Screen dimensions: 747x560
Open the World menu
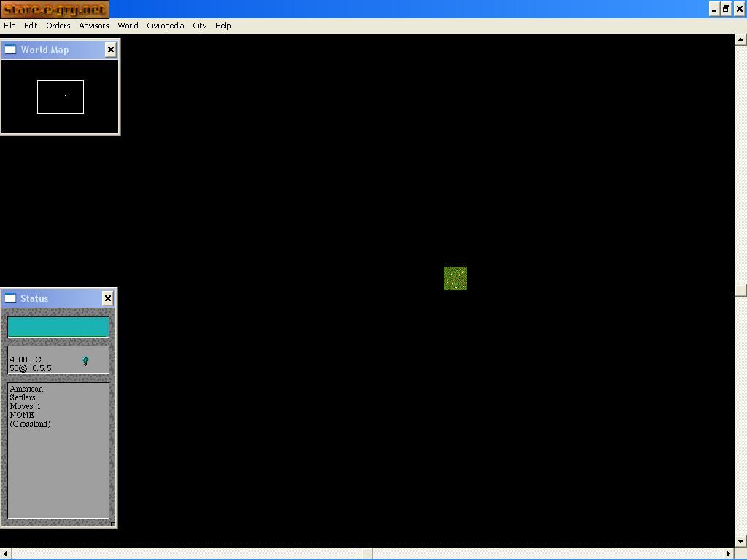(128, 26)
